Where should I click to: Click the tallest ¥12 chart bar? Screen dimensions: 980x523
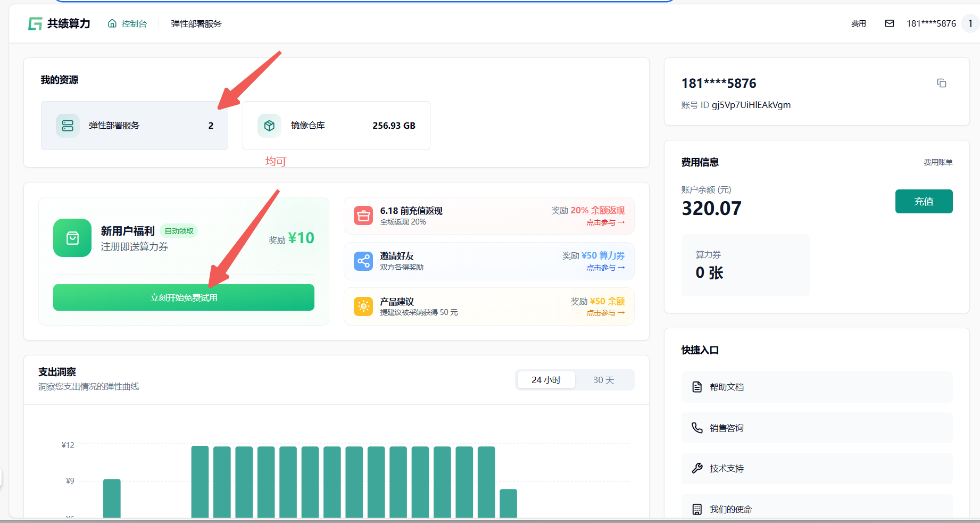[x=200, y=481]
